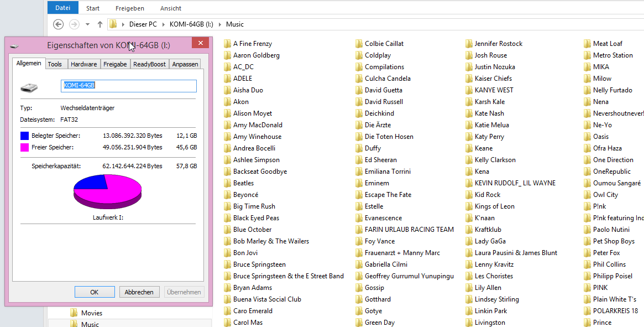Click the folder name KEVIN RUDOLF_ LIL WAYNE

click(x=515, y=183)
